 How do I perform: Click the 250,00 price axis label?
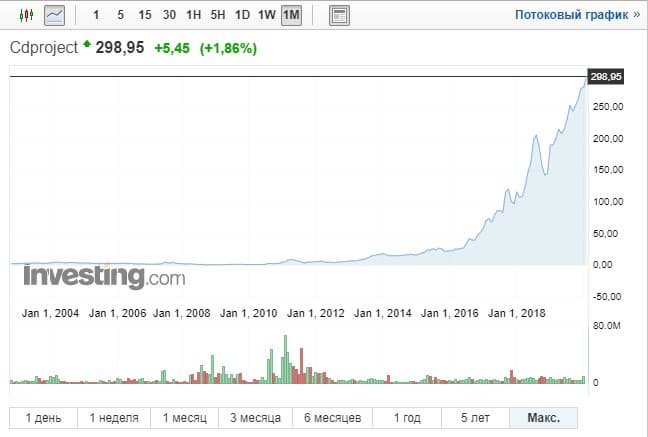pos(608,107)
